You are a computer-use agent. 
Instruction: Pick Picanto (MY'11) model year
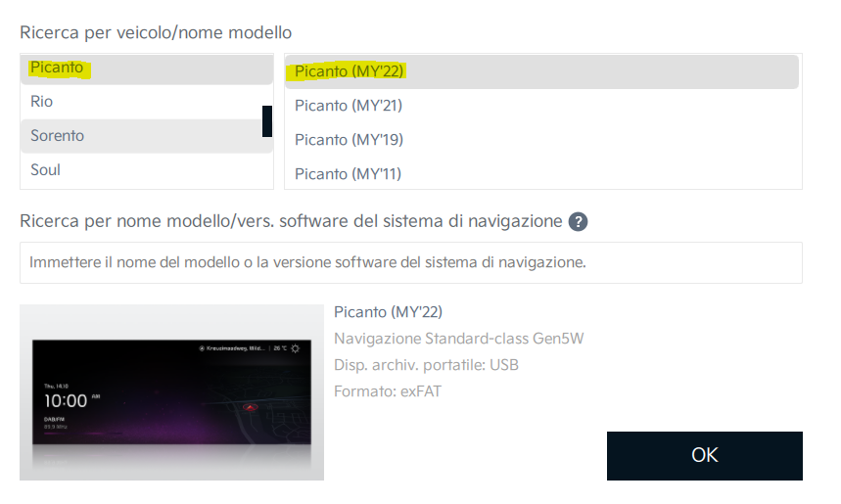click(x=541, y=174)
